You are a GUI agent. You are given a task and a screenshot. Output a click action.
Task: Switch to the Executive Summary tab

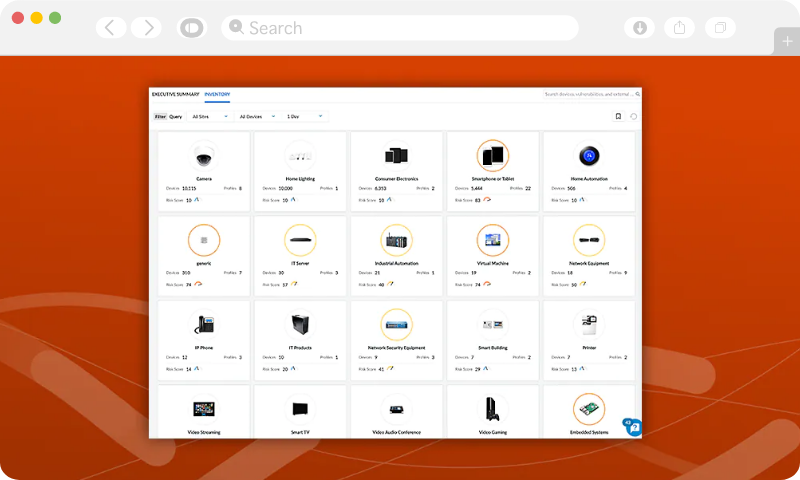click(x=175, y=94)
